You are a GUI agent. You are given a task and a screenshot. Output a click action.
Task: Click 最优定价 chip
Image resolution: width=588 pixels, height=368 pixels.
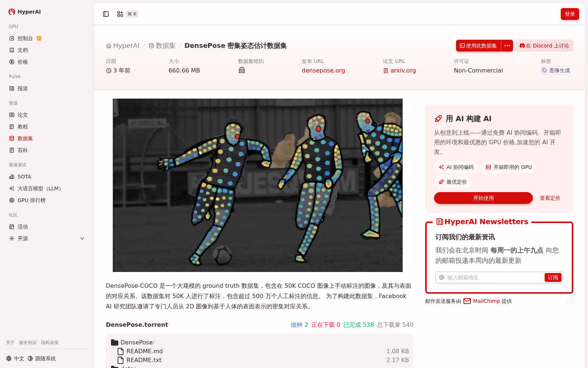pos(453,182)
